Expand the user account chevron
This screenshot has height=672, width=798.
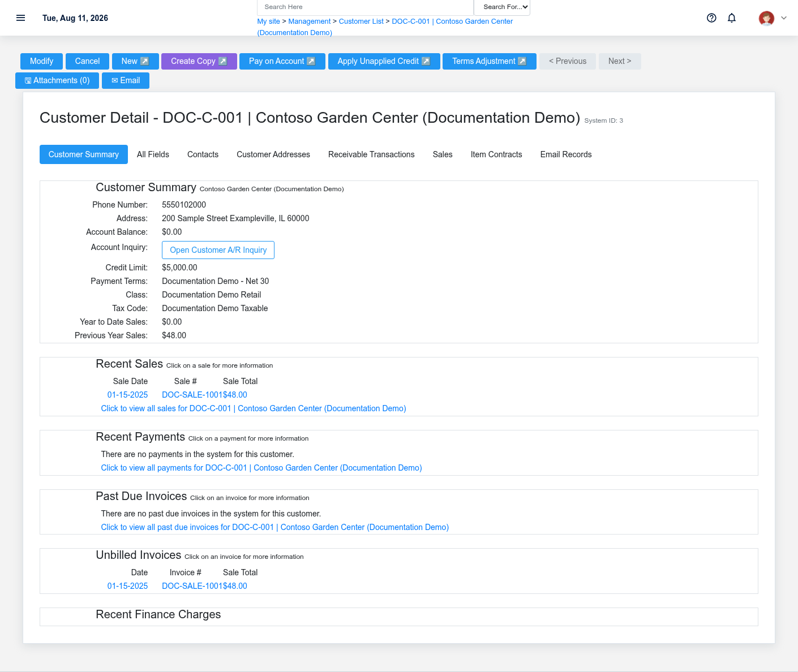(x=784, y=18)
